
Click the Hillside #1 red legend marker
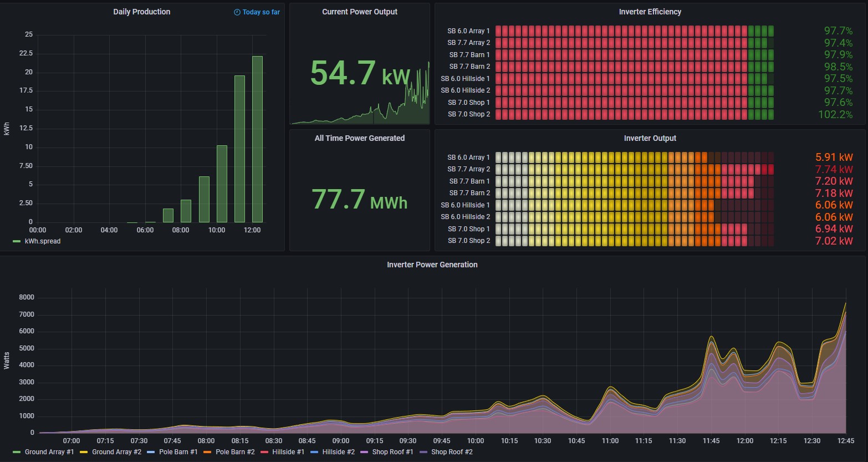[264, 452]
